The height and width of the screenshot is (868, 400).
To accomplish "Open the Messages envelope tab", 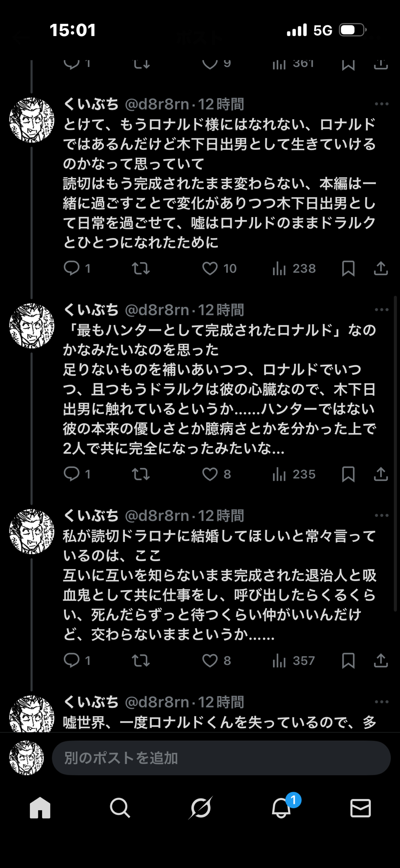I will [360, 808].
